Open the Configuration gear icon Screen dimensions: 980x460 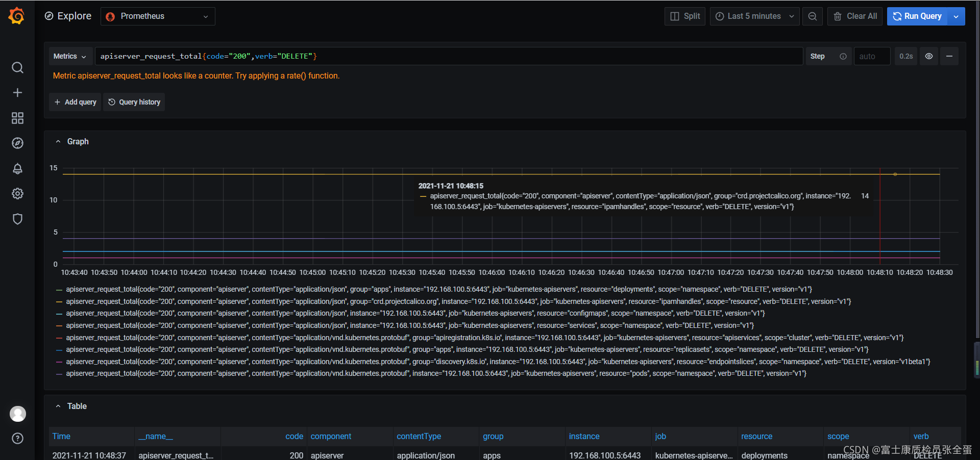(17, 194)
